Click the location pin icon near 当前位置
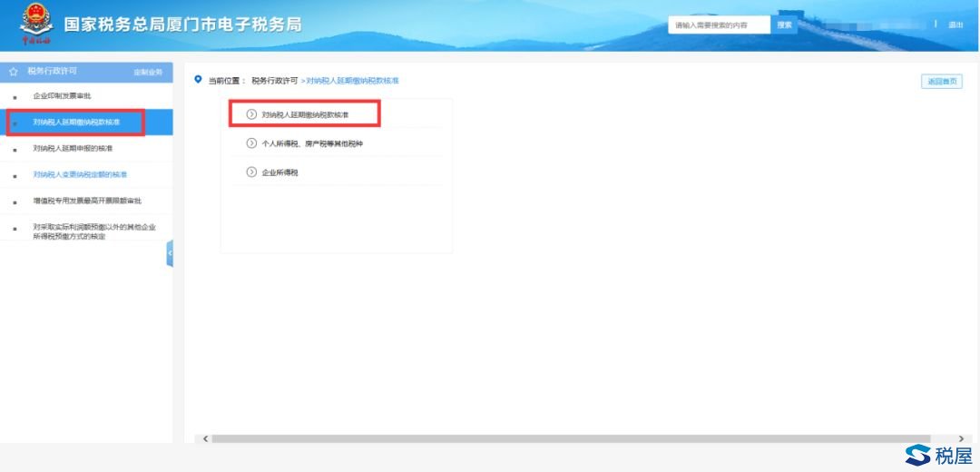The width and height of the screenshot is (980, 472). (x=199, y=80)
